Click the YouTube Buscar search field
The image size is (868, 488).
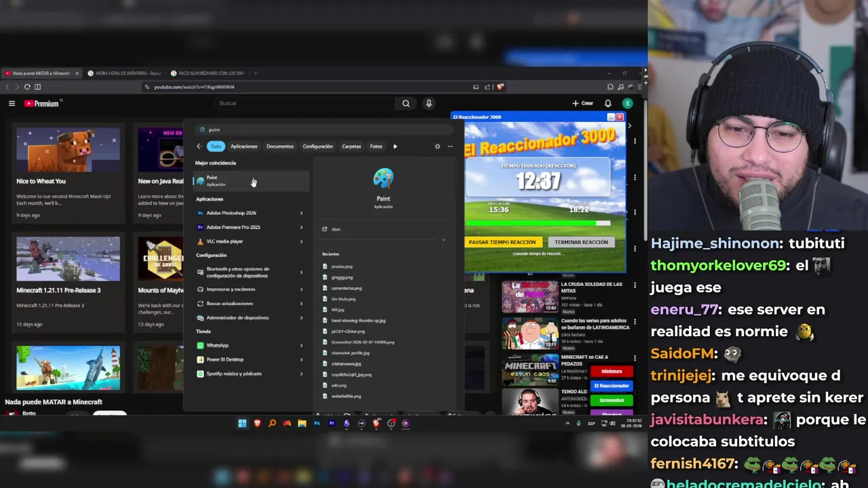(x=305, y=103)
